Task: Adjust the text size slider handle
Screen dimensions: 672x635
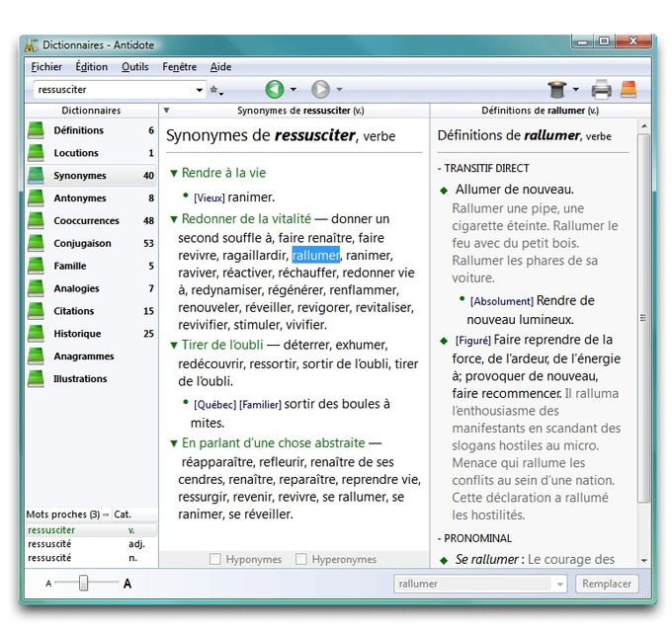Action: pyautogui.click(x=84, y=583)
